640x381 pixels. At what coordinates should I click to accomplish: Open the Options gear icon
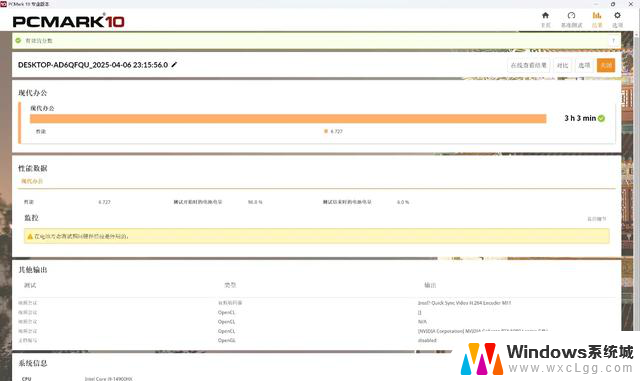617,16
